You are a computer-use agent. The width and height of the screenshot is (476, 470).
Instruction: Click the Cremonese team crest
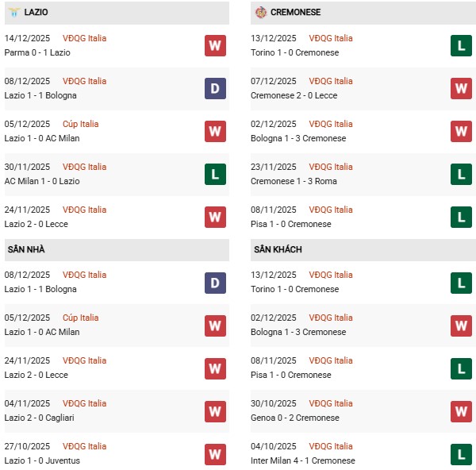click(261, 13)
